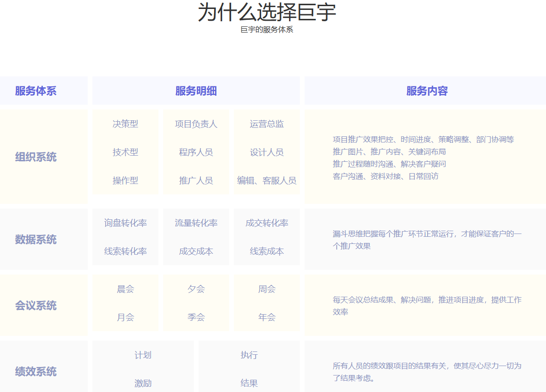
Task: Click the 年会 cell
Action: coord(267,317)
